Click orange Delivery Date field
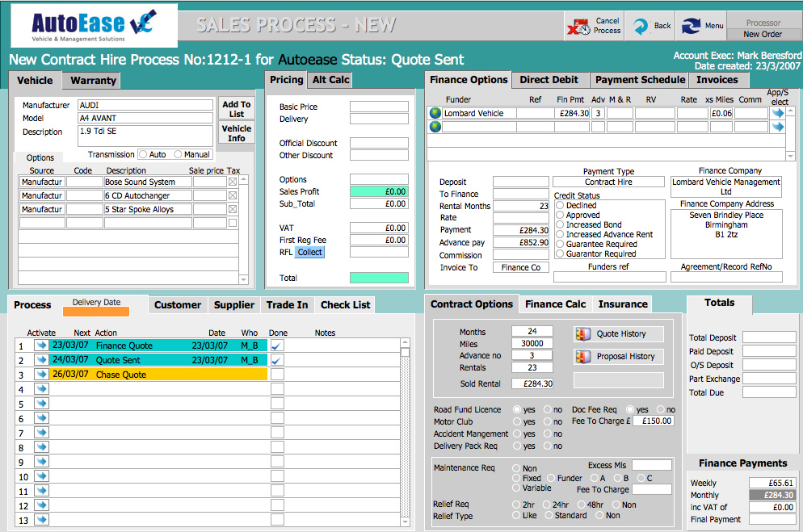The height and width of the screenshot is (532, 803). (96, 312)
